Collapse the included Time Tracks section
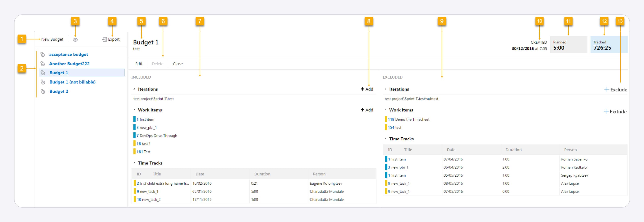This screenshot has width=644, height=222. [134, 163]
